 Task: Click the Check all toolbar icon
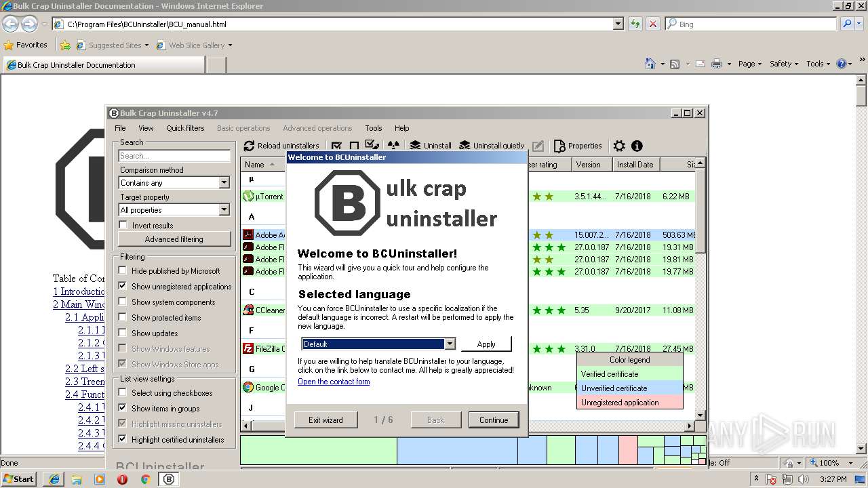tap(336, 146)
